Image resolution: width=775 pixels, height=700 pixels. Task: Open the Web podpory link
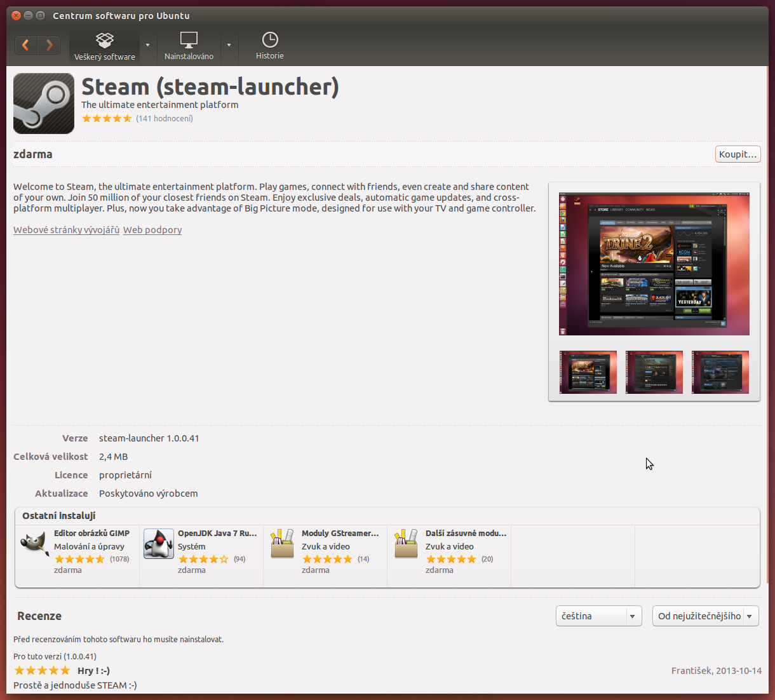point(152,230)
